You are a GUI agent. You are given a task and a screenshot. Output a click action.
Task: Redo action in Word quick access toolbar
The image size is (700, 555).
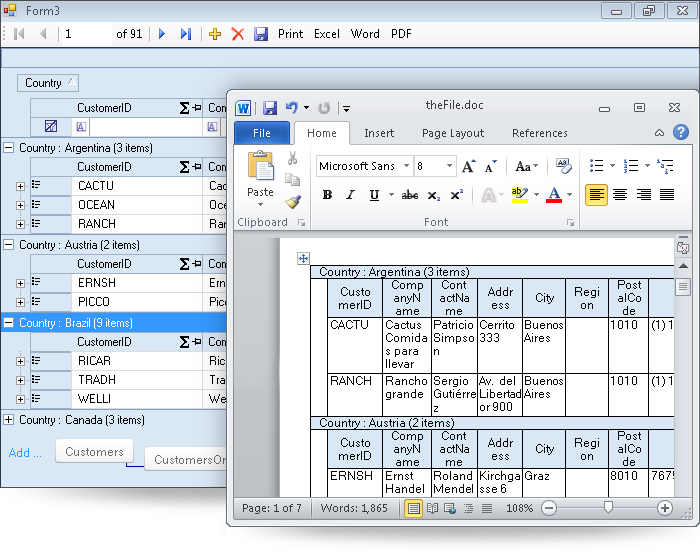324,108
